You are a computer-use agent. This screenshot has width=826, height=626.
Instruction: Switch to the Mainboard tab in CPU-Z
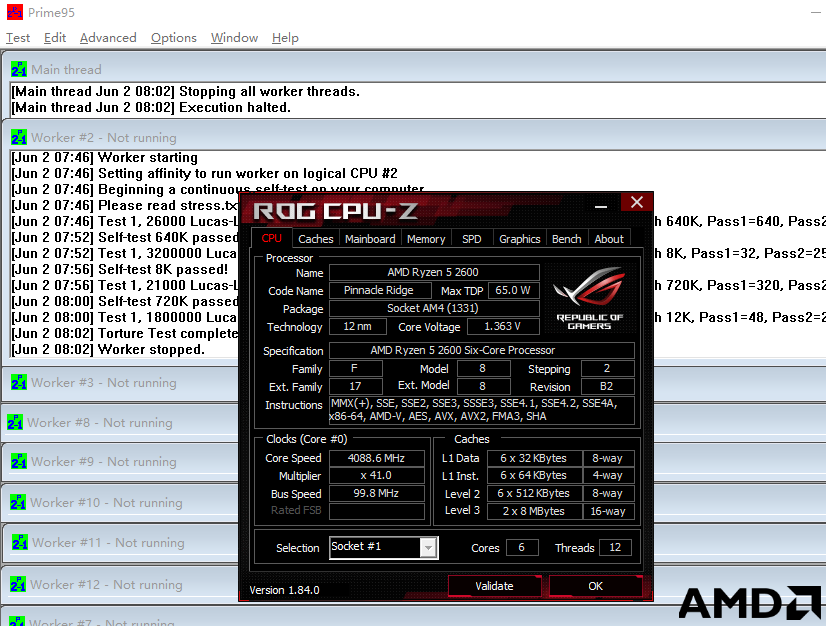[370, 239]
